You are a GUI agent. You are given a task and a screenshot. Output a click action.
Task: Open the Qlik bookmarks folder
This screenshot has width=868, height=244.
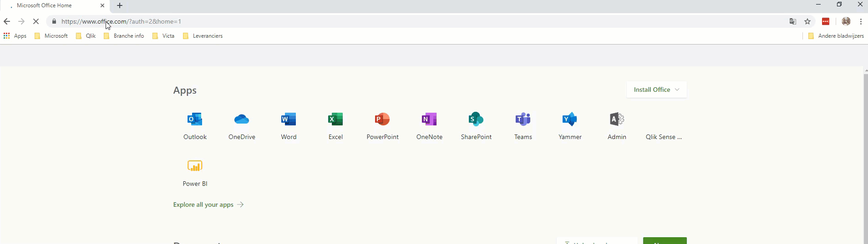[86, 36]
